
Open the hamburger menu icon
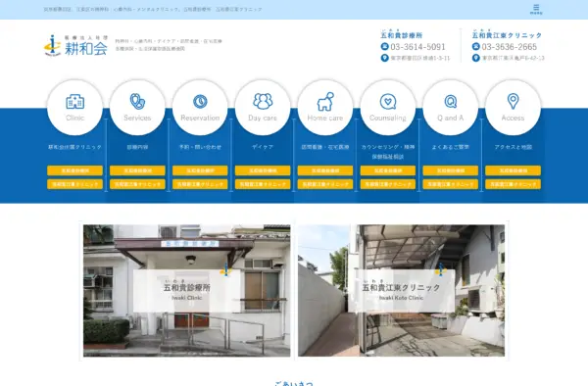(x=536, y=9)
